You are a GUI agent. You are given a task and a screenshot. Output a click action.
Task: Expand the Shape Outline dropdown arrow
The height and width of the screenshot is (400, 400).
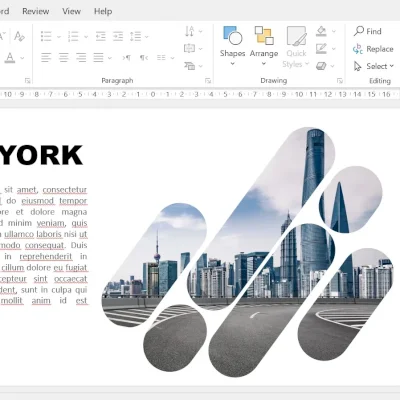(334, 49)
